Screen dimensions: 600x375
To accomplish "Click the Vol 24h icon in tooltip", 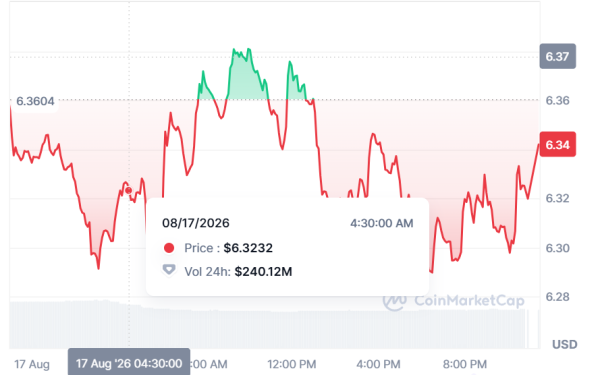I will tap(169, 270).
